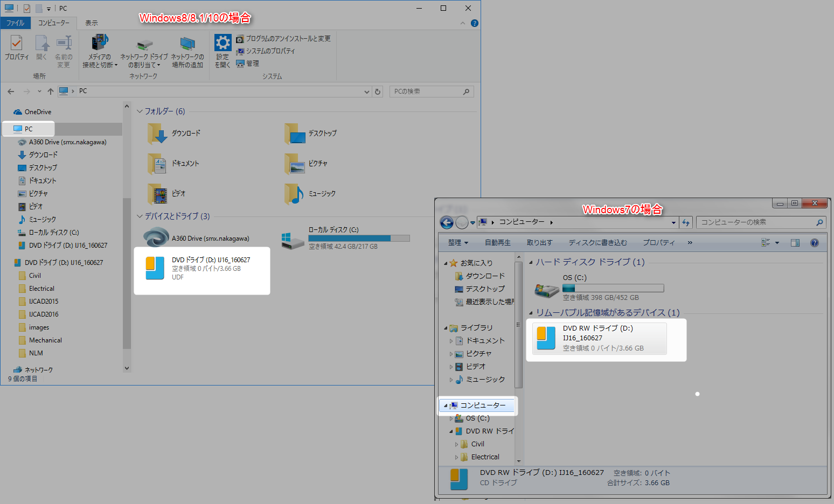Screen dimensions: 834x504
Task: Click the media connect/disconnect ribbon icon
Action: click(x=100, y=51)
